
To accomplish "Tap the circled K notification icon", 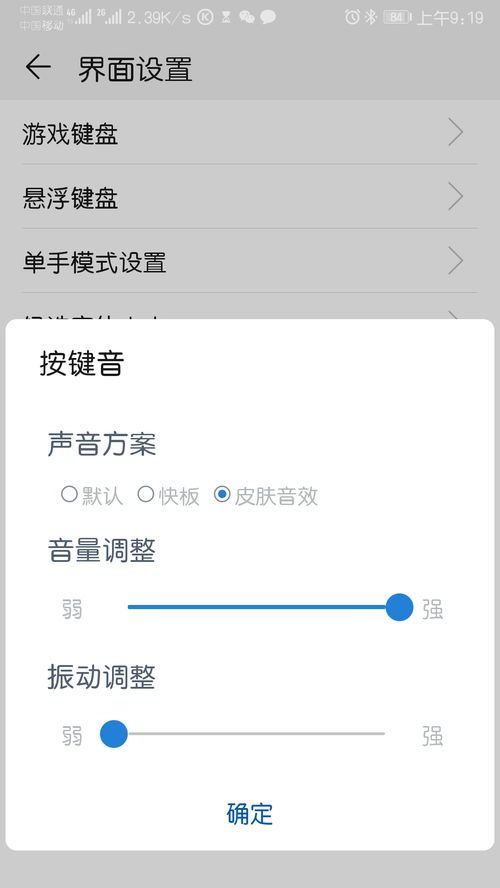I will (206, 18).
